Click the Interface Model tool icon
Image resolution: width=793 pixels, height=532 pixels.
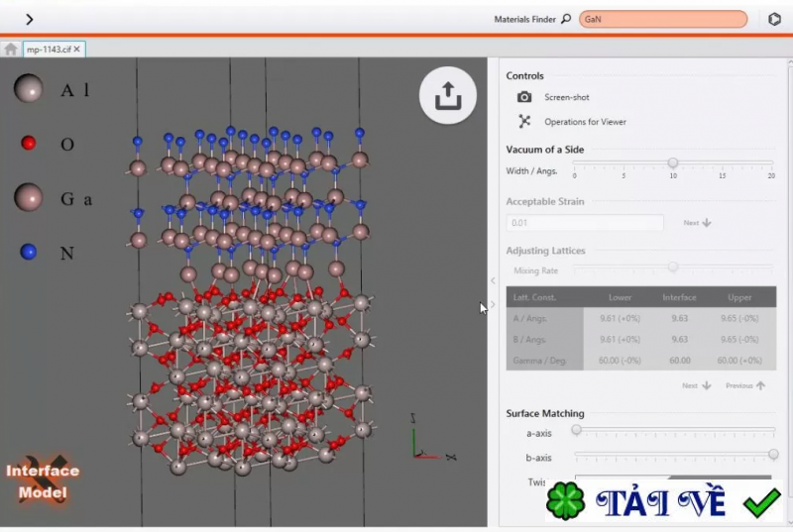[x=43, y=480]
